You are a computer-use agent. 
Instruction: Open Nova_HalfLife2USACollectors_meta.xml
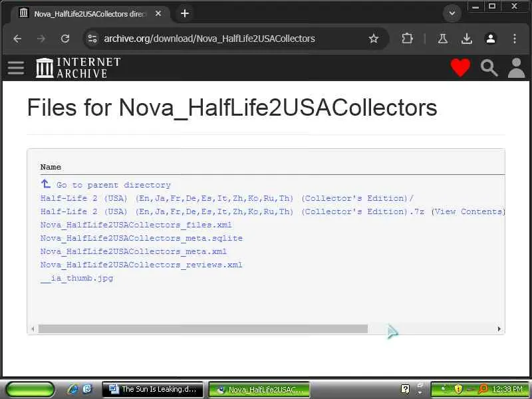(134, 251)
